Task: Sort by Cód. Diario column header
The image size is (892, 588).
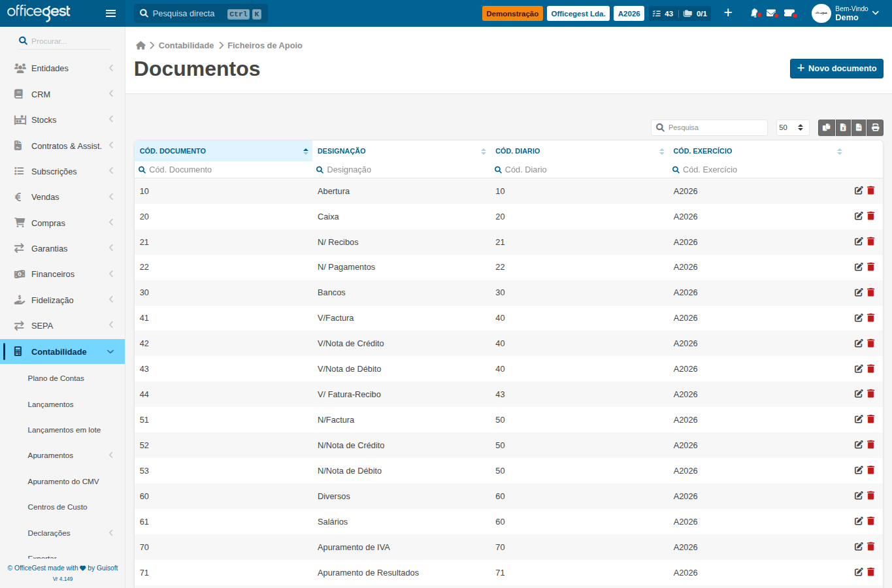Action: click(x=579, y=151)
